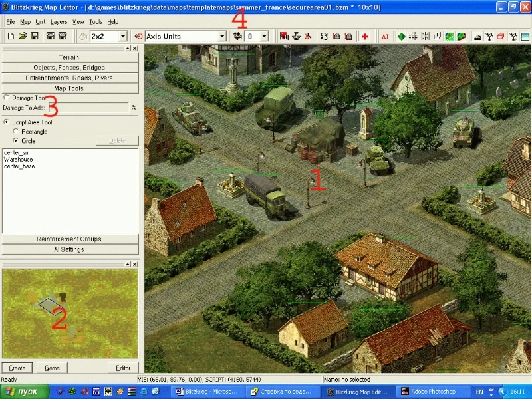Open the Unit menu

pyautogui.click(x=41, y=22)
